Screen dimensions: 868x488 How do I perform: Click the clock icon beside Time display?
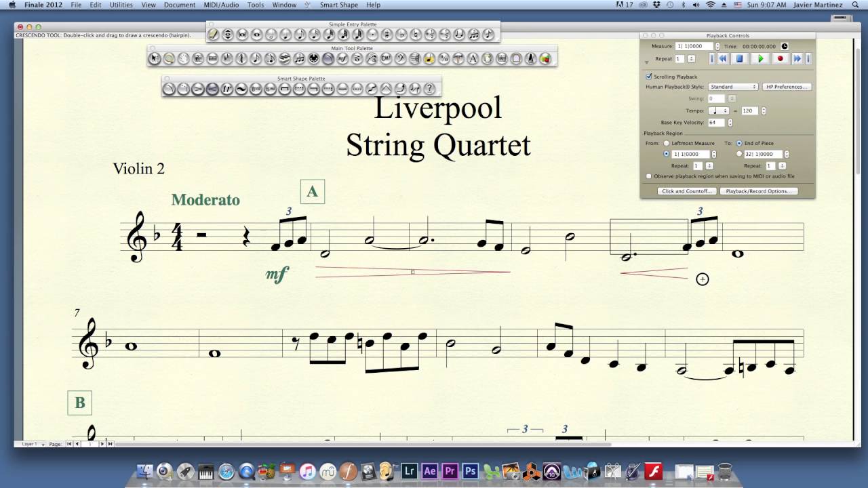pos(785,46)
